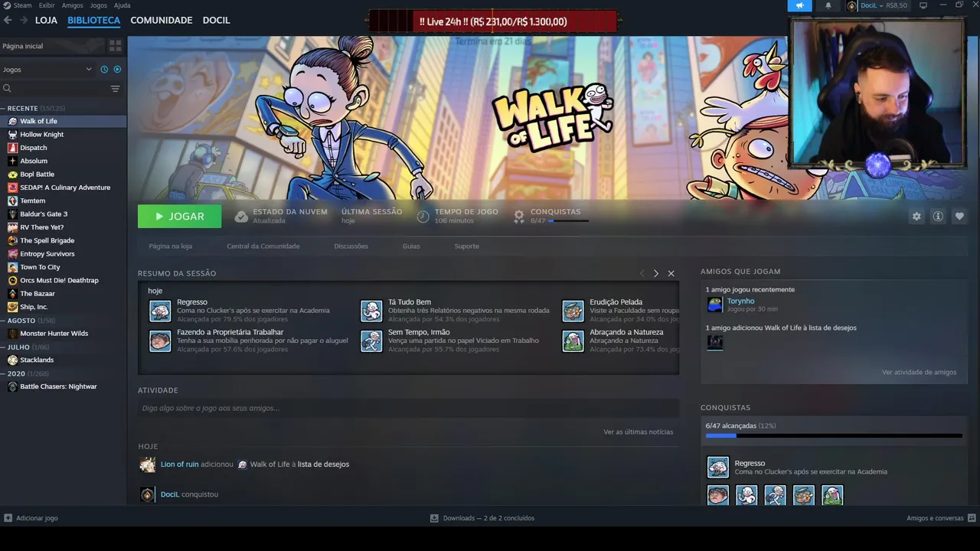This screenshot has width=980, height=551.
Task: Open game settings gear icon
Action: click(x=916, y=217)
